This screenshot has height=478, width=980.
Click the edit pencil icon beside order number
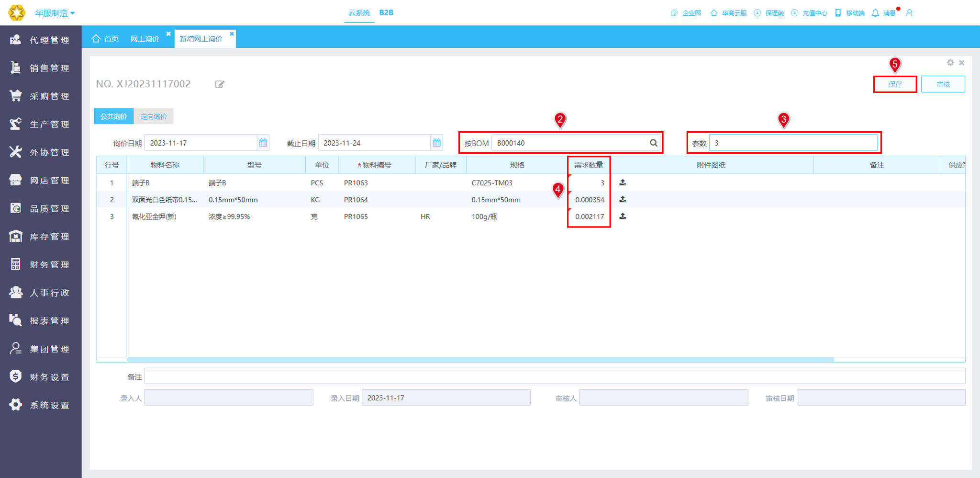(220, 84)
